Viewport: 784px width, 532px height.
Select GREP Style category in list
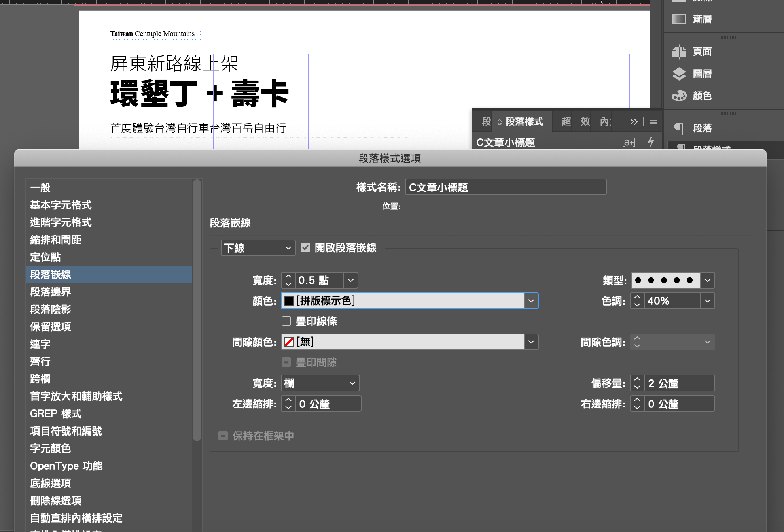pyautogui.click(x=56, y=414)
